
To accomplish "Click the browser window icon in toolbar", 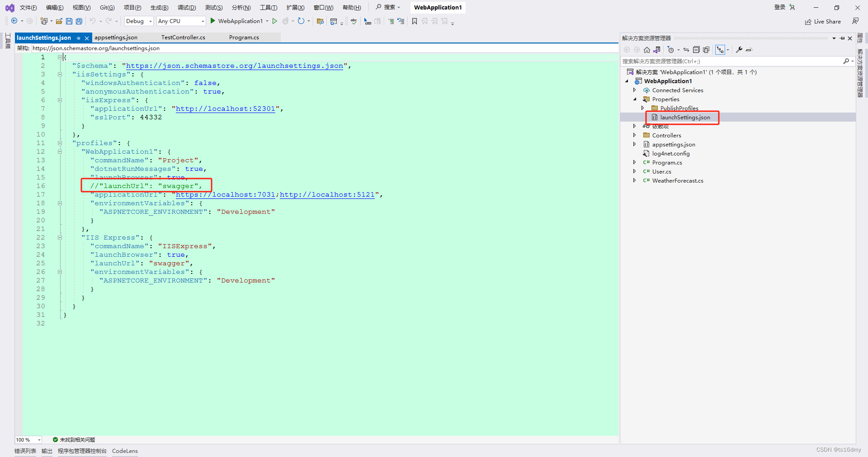I will pos(334,21).
